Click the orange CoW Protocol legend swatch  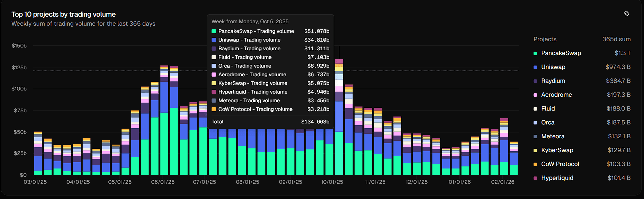(x=535, y=164)
